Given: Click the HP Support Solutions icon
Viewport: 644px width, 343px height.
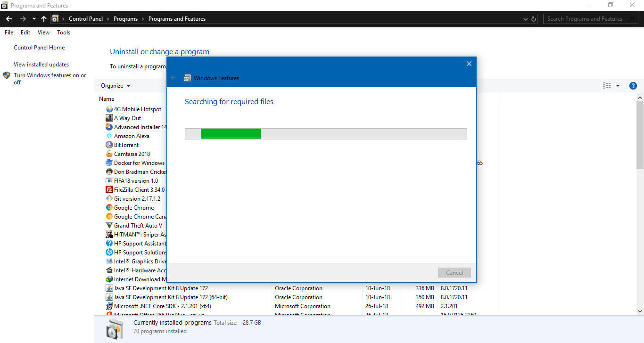Looking at the screenshot, I should pyautogui.click(x=109, y=253).
